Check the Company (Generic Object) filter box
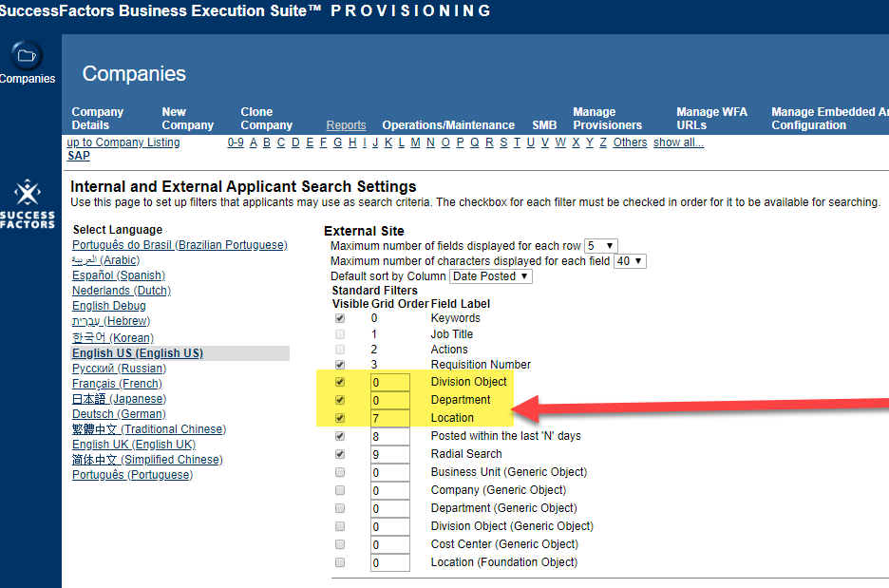Image resolution: width=889 pixels, height=588 pixels. pyautogui.click(x=340, y=490)
